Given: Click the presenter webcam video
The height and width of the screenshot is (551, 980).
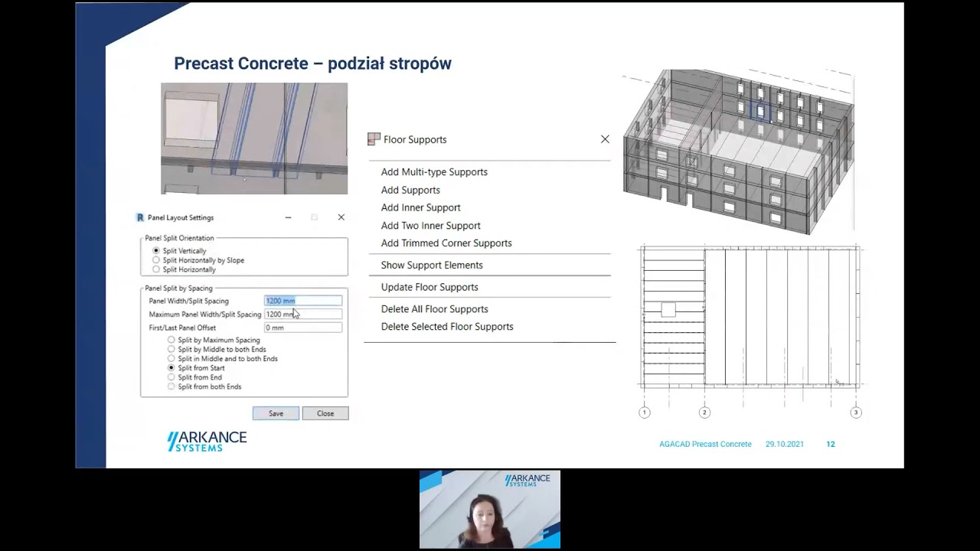Looking at the screenshot, I should [490, 510].
